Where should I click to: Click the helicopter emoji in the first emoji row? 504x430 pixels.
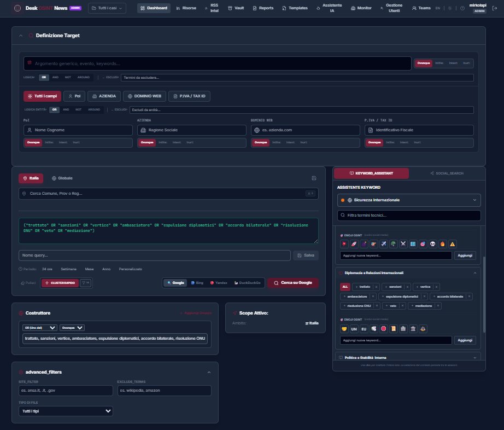(373, 244)
